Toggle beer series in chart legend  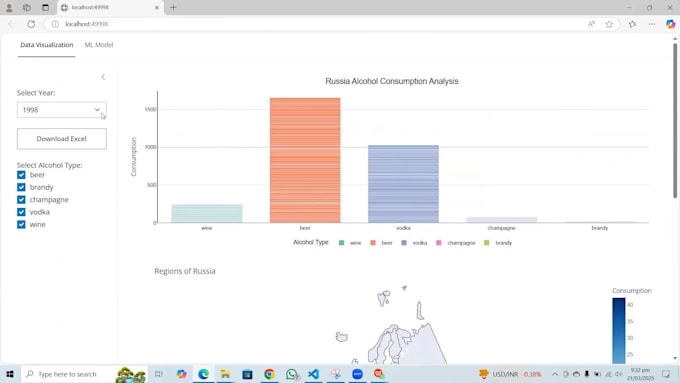tap(382, 243)
